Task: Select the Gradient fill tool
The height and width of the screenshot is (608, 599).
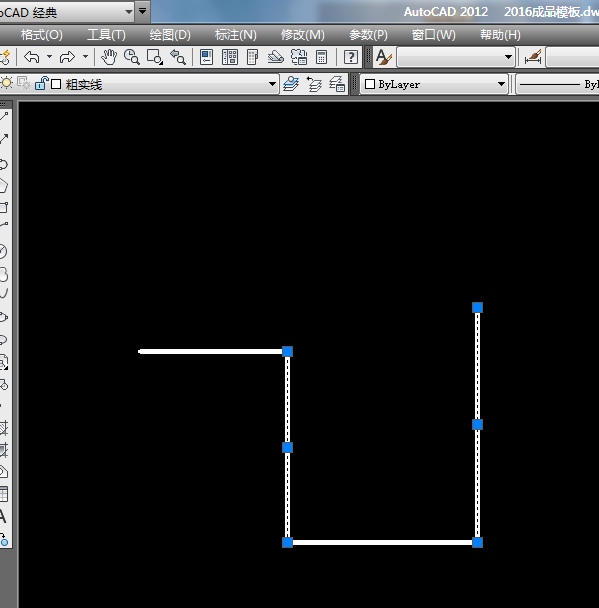Action: (x=4, y=450)
